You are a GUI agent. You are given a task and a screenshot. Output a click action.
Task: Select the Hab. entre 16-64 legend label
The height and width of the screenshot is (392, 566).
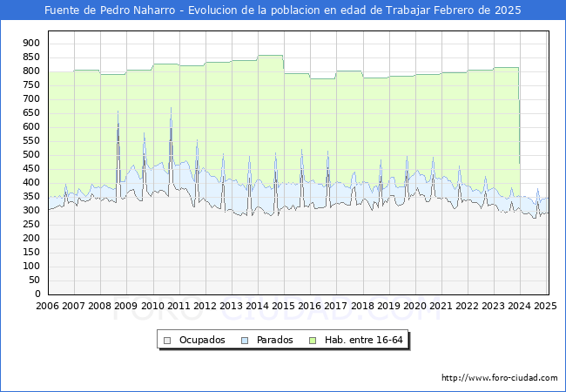[363, 340]
